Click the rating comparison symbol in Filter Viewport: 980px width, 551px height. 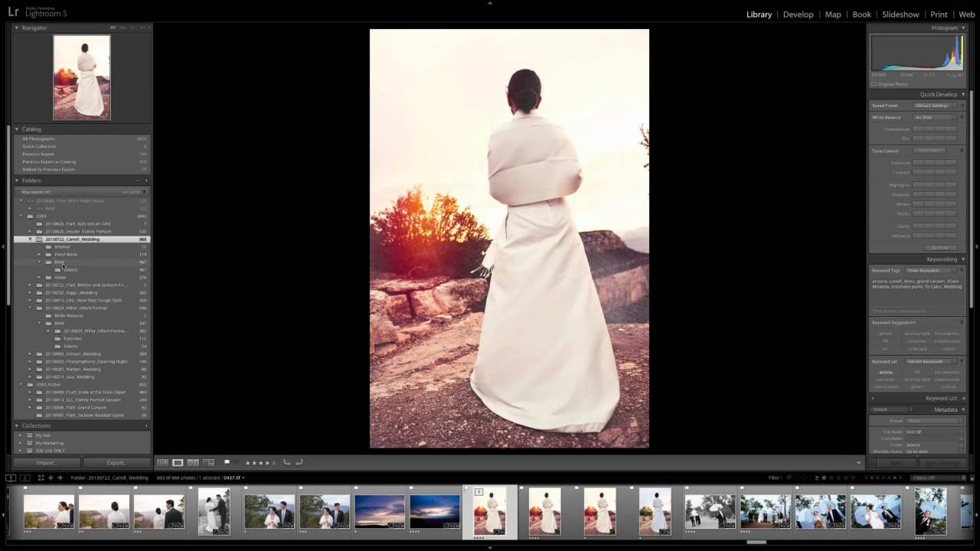tap(817, 478)
